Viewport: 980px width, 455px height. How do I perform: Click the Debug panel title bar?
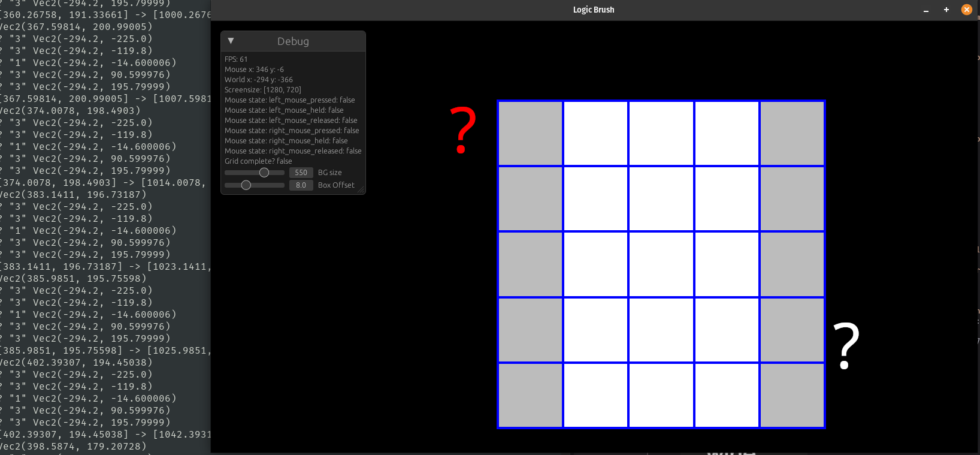pyautogui.click(x=294, y=41)
